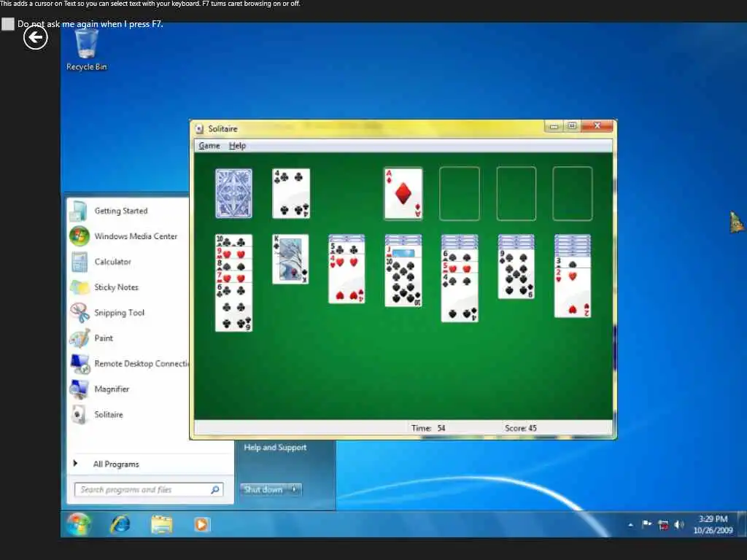Click the 4 of hearts tableau card
This screenshot has width=747, height=560.
347,279
